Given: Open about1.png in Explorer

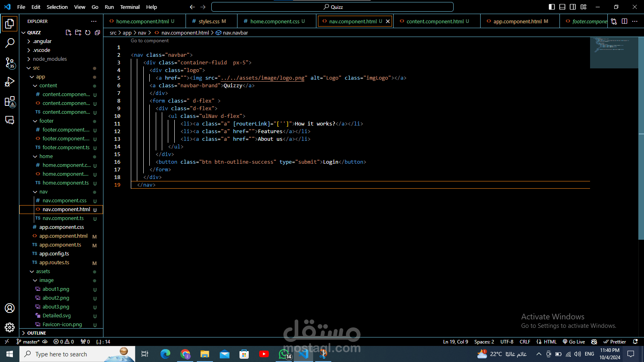Looking at the screenshot, I should point(61,289).
